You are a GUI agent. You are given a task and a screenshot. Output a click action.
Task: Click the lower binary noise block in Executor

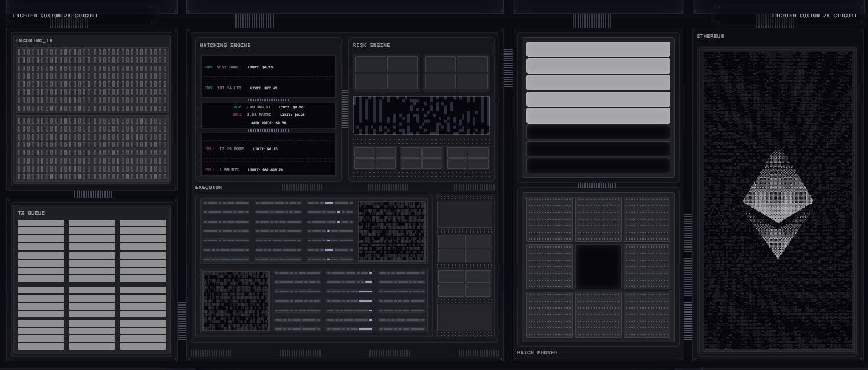(x=236, y=301)
